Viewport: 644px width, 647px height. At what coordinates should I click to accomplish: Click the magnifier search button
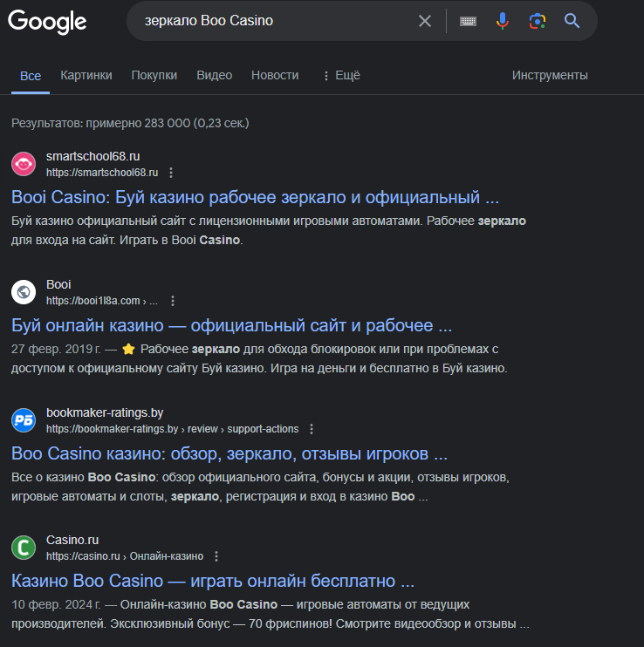click(572, 21)
